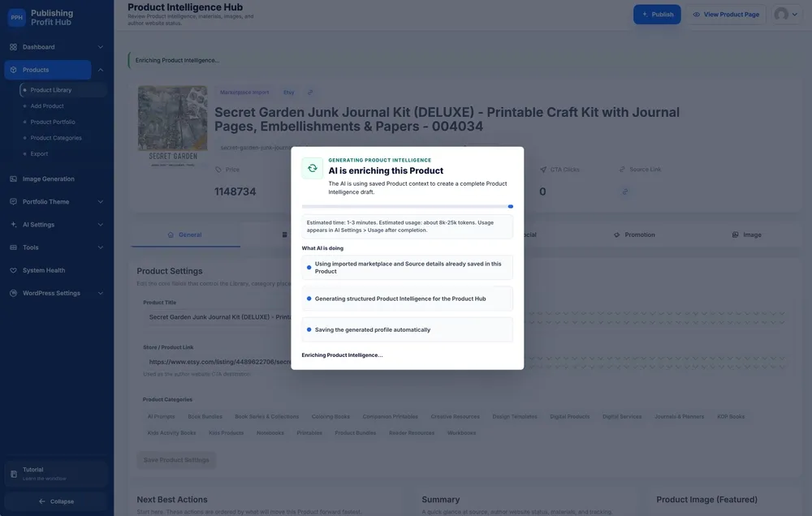This screenshot has height=516, width=812.
Task: Click the Portfolio Theme icon
Action: point(14,202)
